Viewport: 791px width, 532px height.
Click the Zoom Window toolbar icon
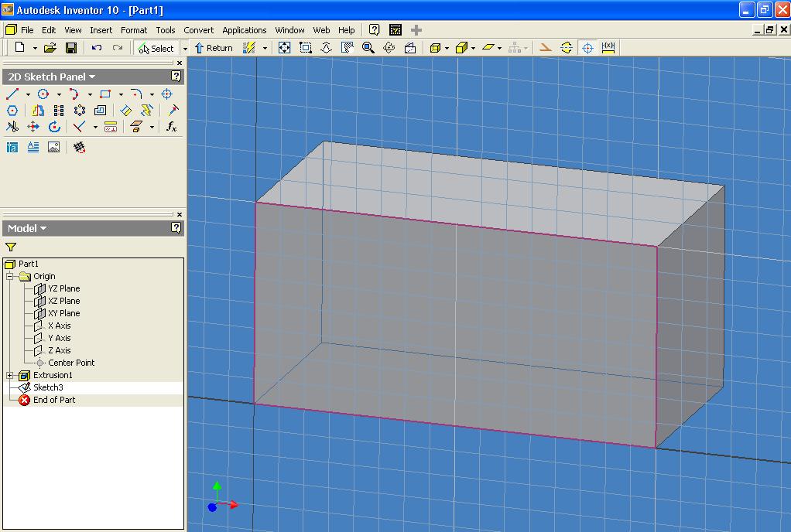click(305, 48)
